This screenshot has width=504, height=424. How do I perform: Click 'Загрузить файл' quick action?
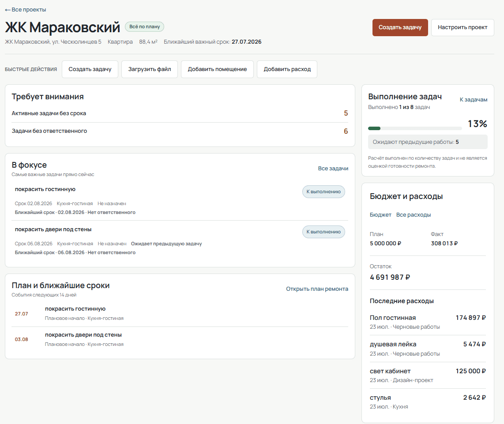150,69
